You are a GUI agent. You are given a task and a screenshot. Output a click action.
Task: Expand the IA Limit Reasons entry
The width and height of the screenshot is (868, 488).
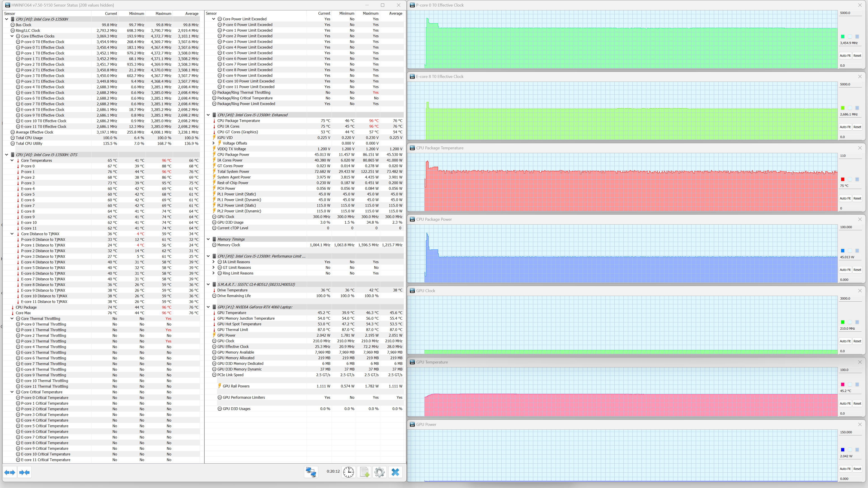214,262
